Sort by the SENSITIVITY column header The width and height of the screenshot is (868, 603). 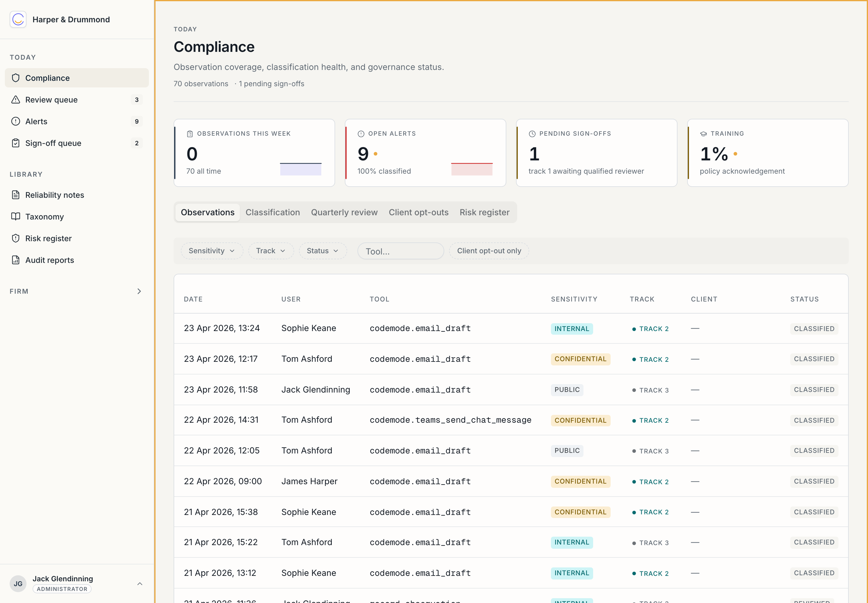tap(574, 299)
